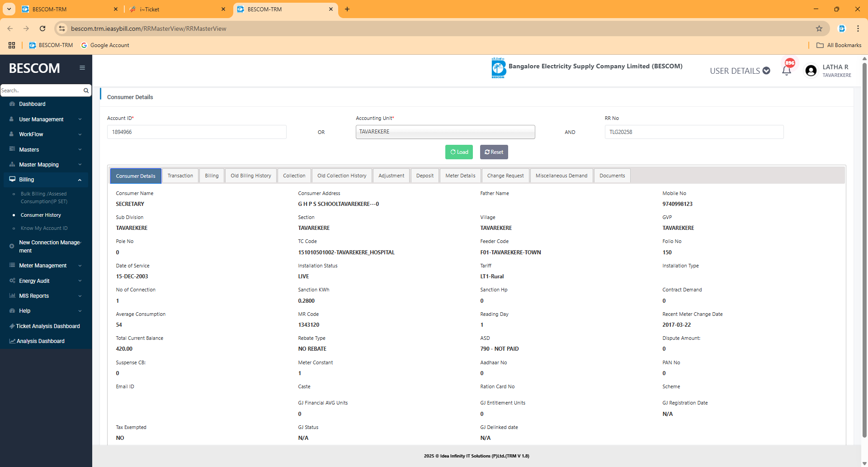868x467 pixels.
Task: Open the Collection tab
Action: (294, 176)
